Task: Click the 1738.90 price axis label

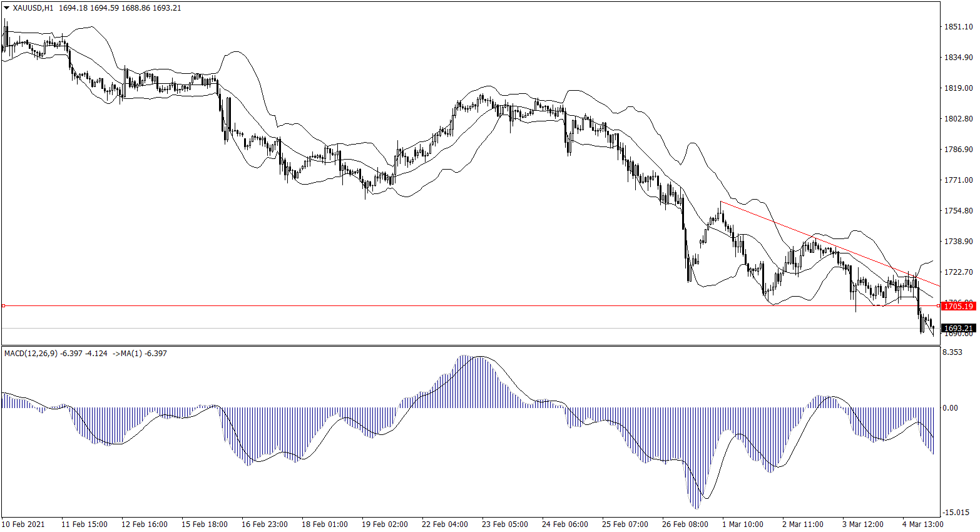Action: point(958,242)
